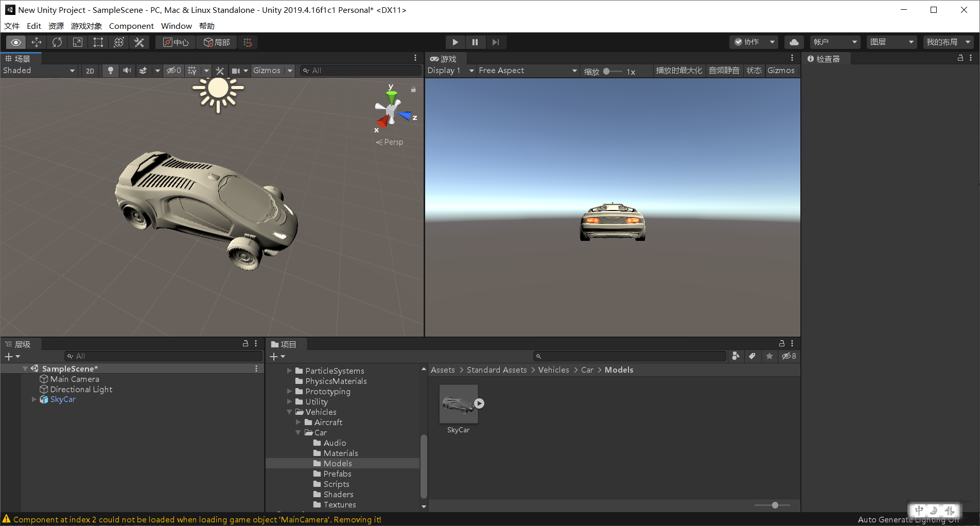980x526 pixels.
Task: Open favorites star icon in project
Action: pos(769,356)
